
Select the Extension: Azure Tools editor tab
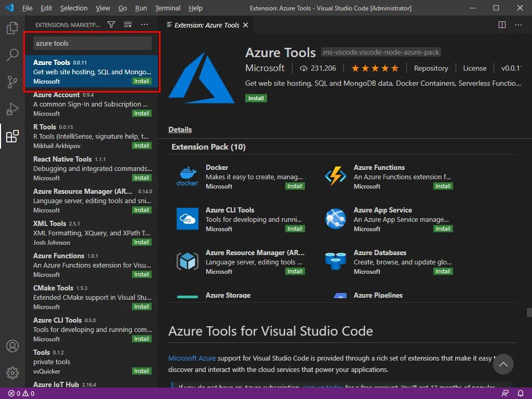coord(207,25)
